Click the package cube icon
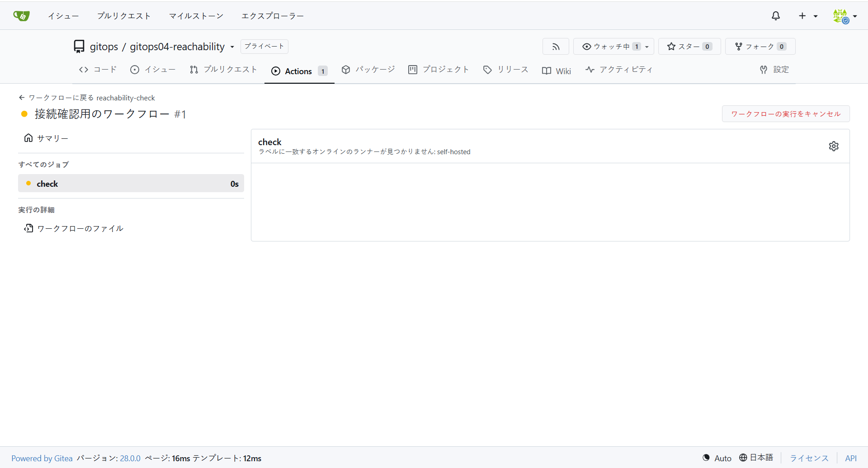 [x=346, y=70]
